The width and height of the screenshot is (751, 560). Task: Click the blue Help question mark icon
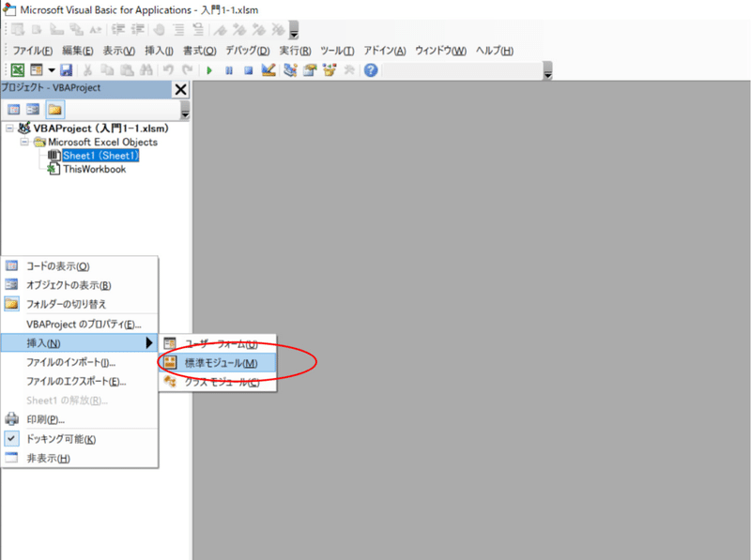tap(371, 70)
